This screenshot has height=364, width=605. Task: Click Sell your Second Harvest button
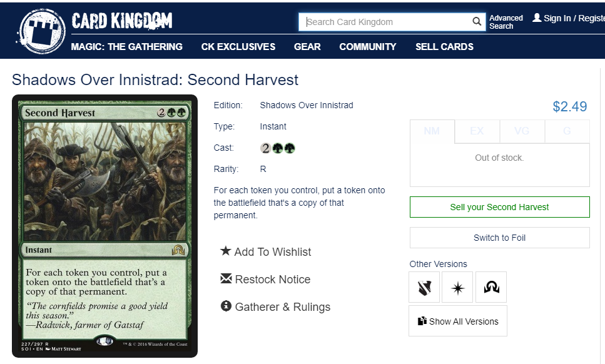pyautogui.click(x=500, y=207)
